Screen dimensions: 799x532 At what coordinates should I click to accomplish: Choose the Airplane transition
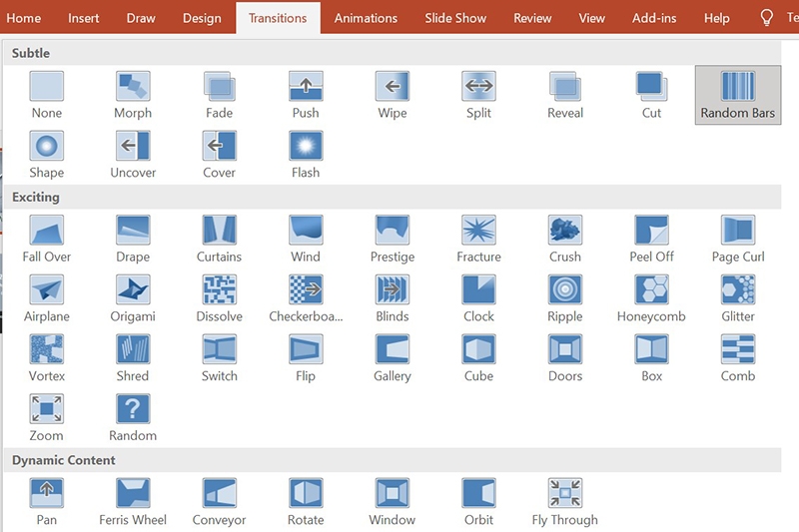(47, 298)
